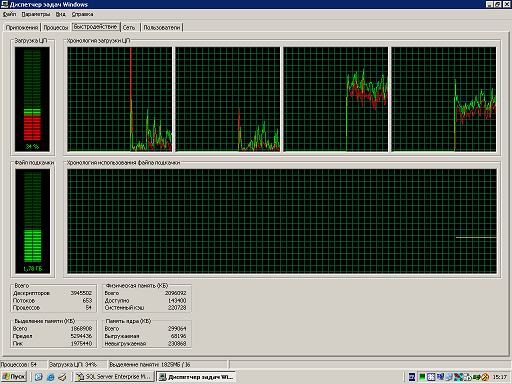Click the second CPU history graph
This screenshot has width=512, height=384.
[x=228, y=99]
